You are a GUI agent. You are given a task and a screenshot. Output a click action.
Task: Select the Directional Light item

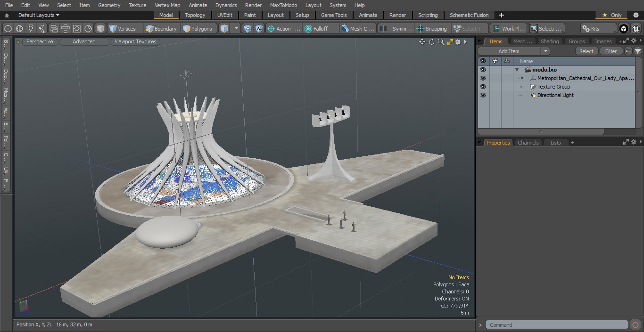555,95
